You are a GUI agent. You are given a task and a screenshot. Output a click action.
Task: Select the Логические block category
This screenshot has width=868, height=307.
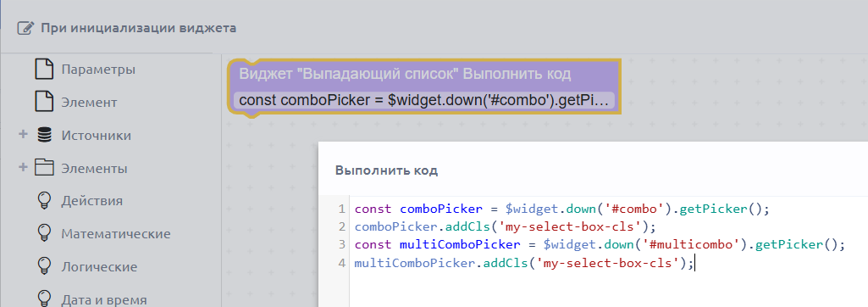coord(99,266)
